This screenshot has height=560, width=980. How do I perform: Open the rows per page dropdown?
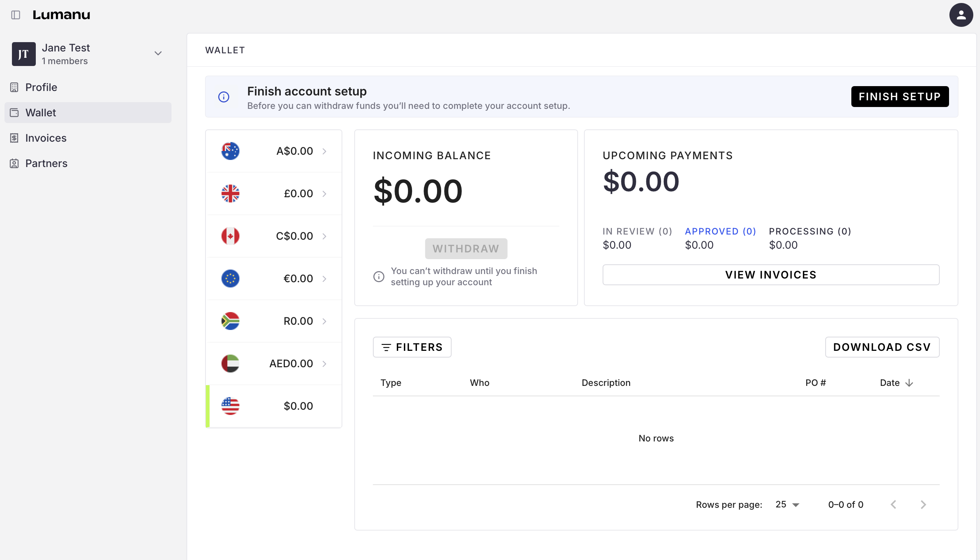tap(787, 504)
